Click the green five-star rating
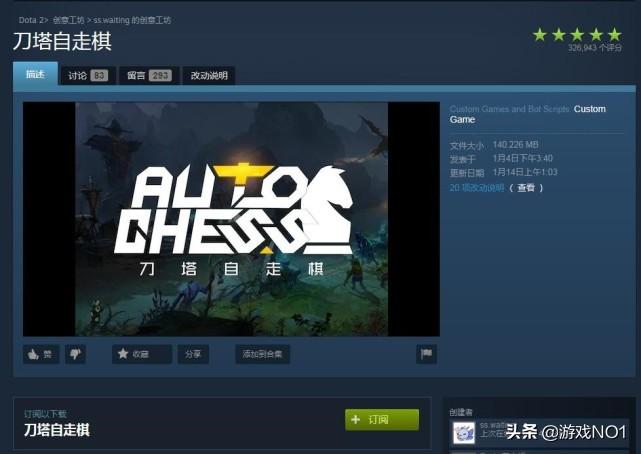Image resolution: width=641 pixels, height=454 pixels. (577, 35)
